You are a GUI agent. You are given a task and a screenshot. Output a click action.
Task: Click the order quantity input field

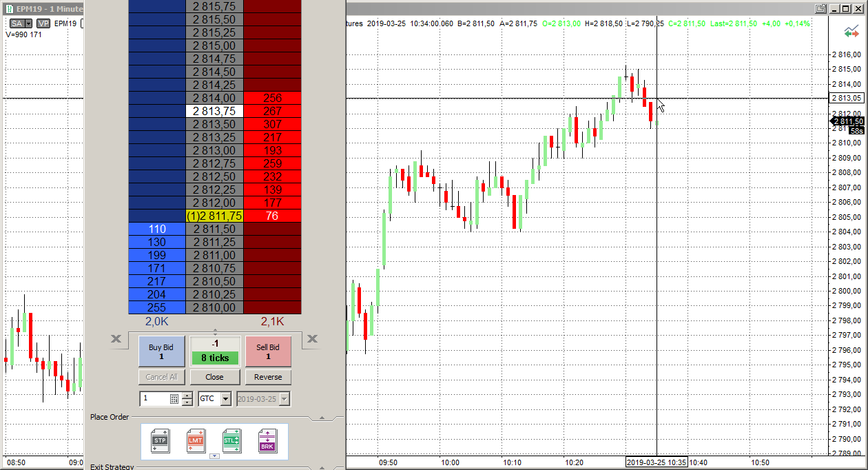point(154,399)
